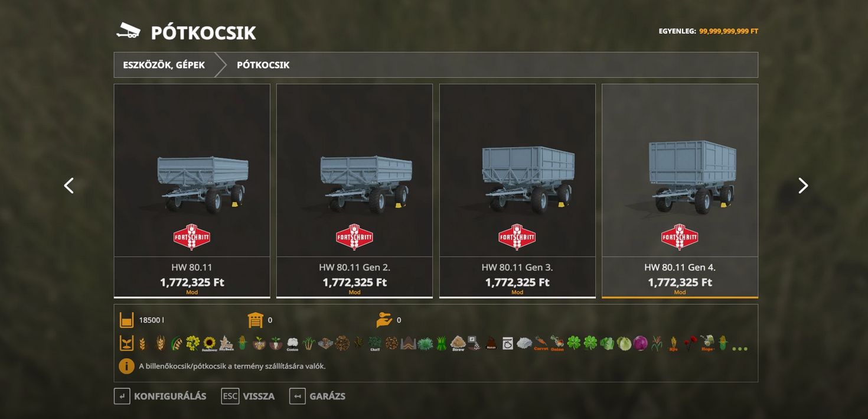Viewport: 868px width, 419px height.
Task: Click KONFIGURÁLÁS button
Action: [x=160, y=396]
